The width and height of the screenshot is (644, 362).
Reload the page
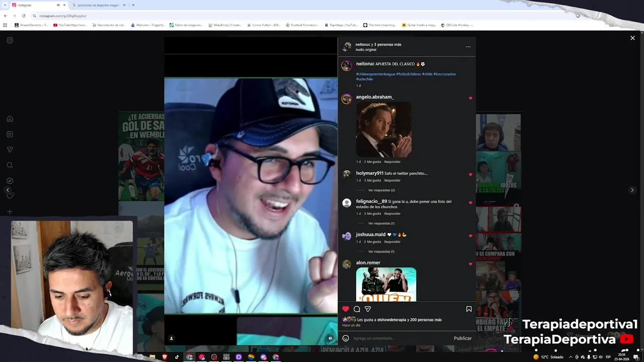pyautogui.click(x=23, y=16)
